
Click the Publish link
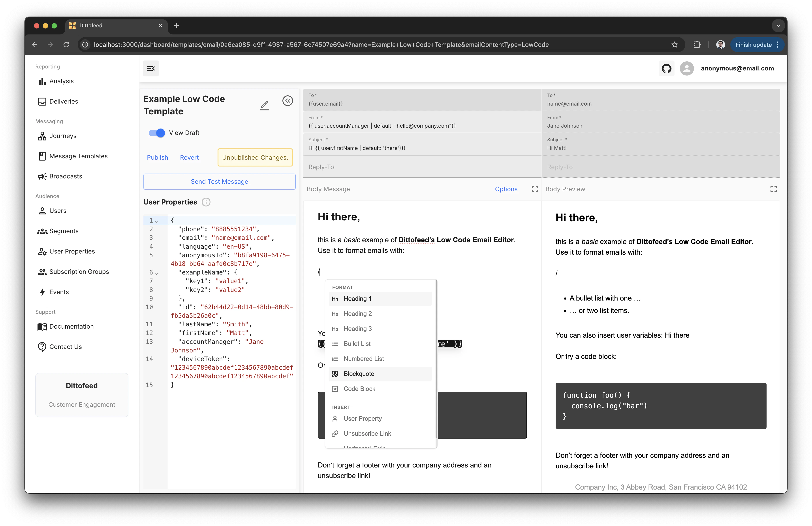157,157
